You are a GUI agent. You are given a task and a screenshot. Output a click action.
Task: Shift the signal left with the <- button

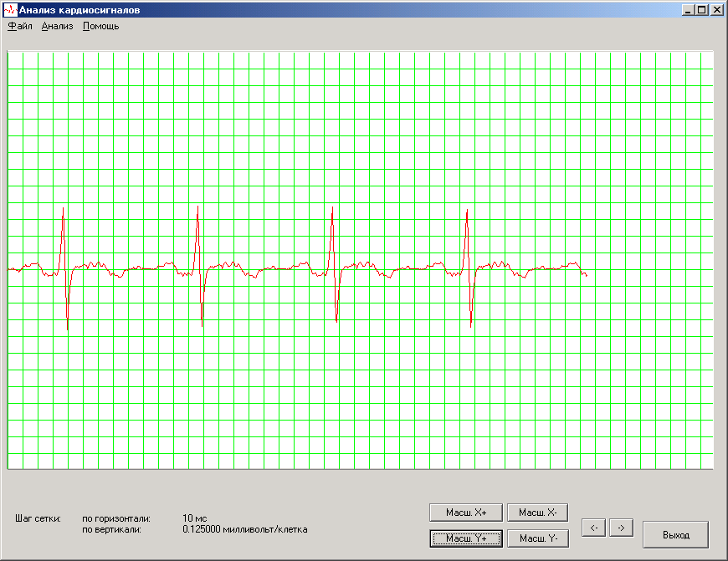594,528
